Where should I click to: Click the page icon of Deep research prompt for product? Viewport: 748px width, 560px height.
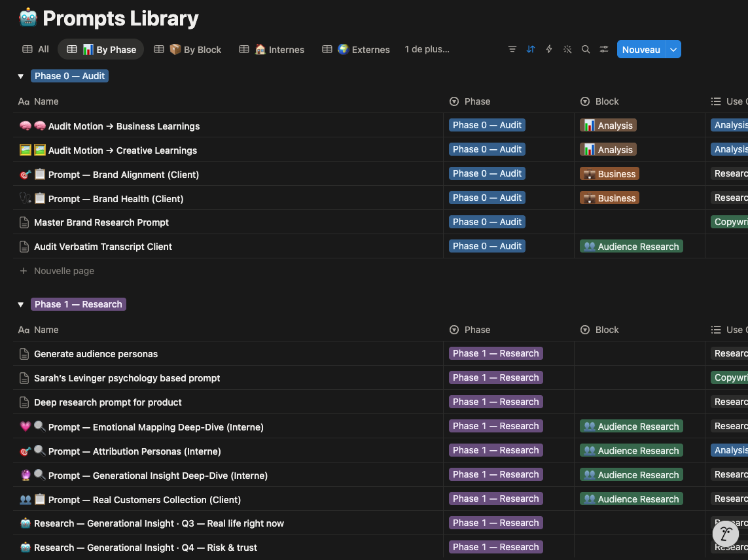(24, 402)
